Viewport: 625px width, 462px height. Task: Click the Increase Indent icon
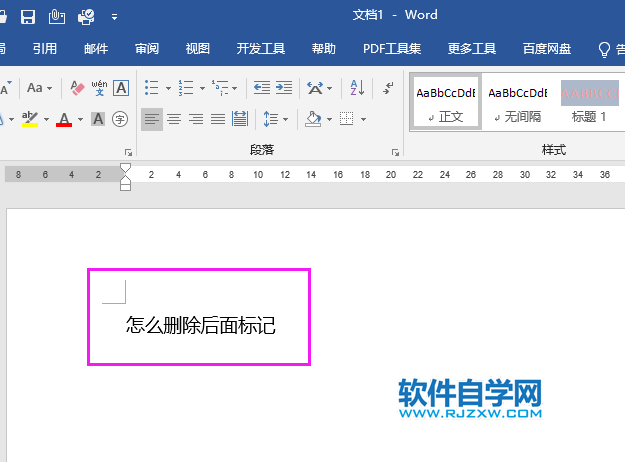[284, 88]
